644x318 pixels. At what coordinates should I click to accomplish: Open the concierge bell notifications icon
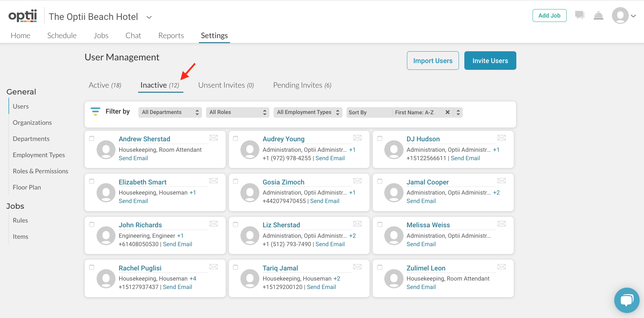pyautogui.click(x=598, y=16)
